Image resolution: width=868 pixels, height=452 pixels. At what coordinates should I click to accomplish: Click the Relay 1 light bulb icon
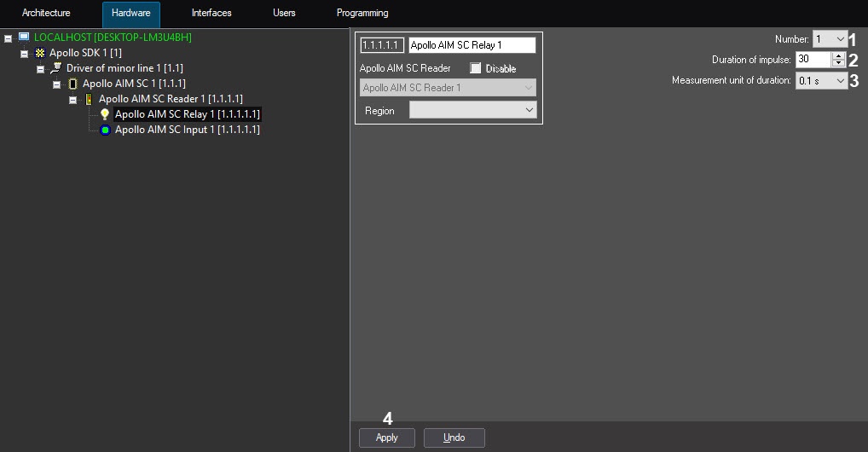click(x=105, y=114)
